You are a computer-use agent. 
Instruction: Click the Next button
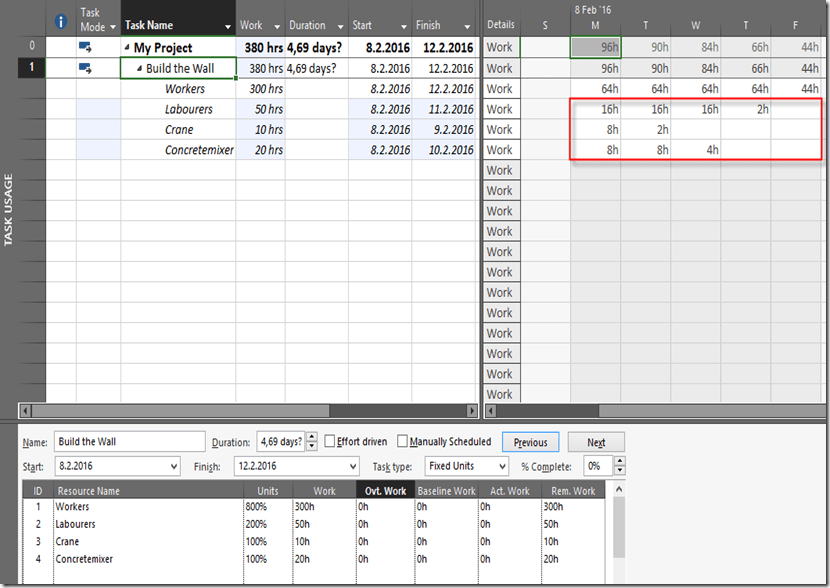pyautogui.click(x=596, y=442)
